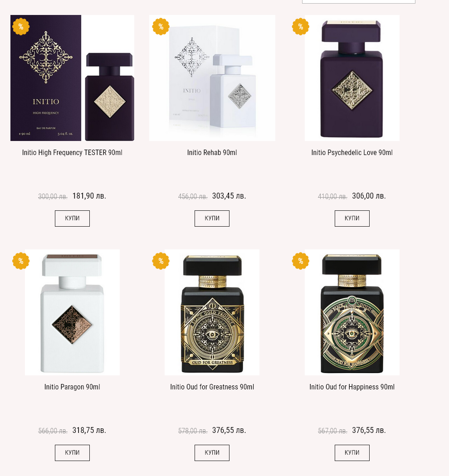This screenshot has width=449, height=476.
Task: Open Initio Rehab 90ml title link
Action: 212,152
